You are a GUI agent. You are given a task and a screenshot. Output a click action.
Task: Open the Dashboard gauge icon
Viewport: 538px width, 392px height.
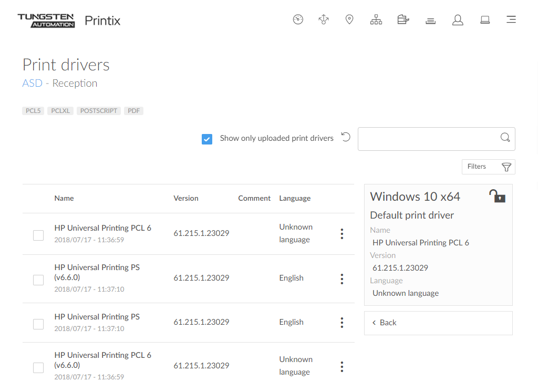click(x=298, y=20)
